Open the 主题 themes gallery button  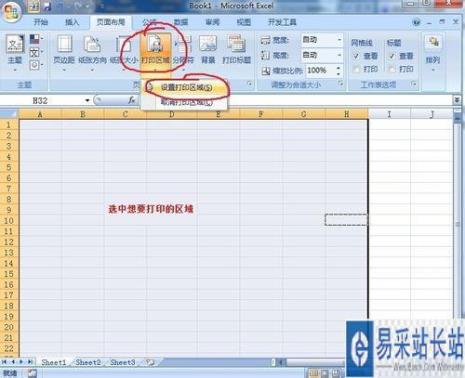pos(15,52)
